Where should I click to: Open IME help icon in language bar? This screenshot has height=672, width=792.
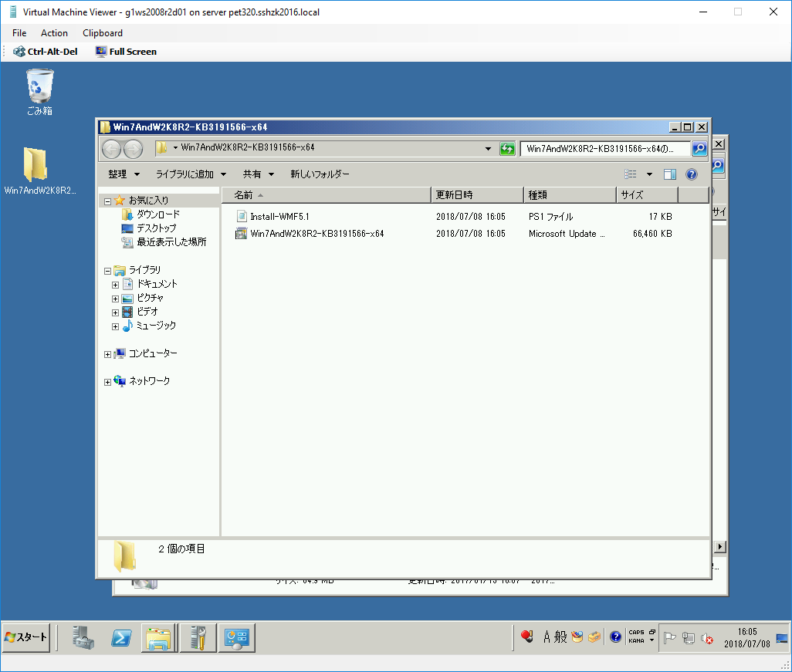click(615, 637)
